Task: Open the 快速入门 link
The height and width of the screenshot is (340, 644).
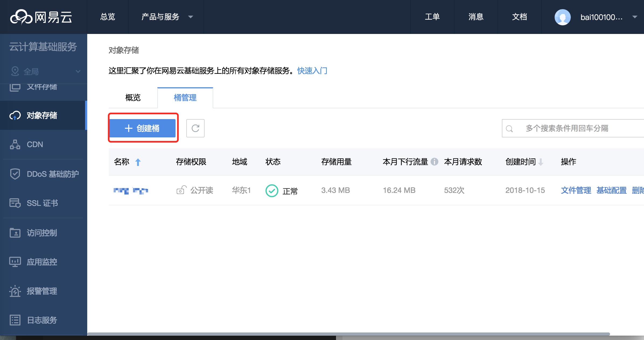Action: tap(312, 71)
